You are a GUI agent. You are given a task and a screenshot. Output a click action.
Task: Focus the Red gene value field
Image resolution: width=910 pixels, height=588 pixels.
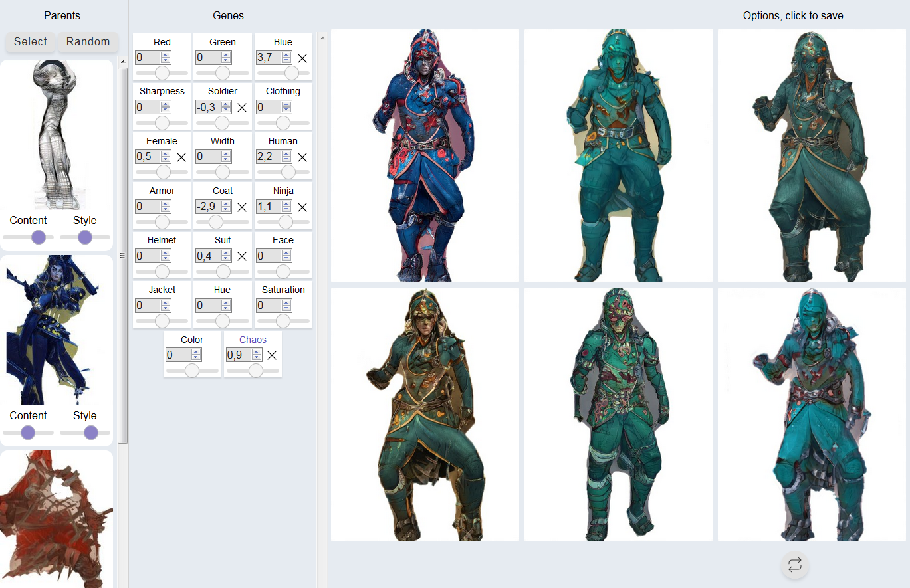tap(153, 58)
